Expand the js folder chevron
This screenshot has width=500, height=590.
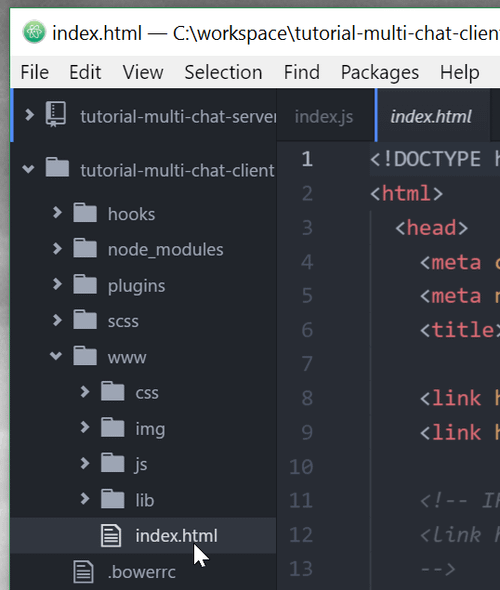click(85, 463)
